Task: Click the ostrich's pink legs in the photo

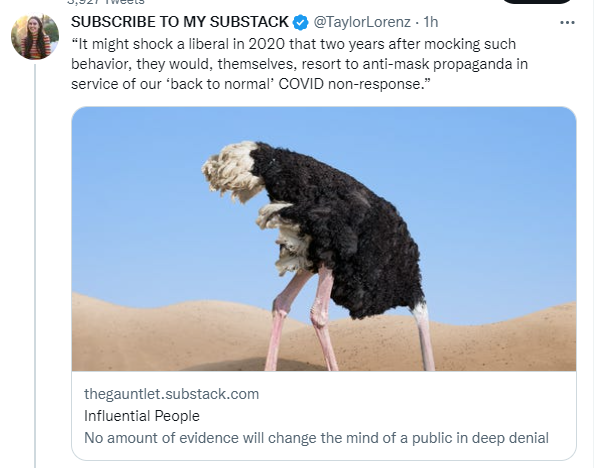Action: point(303,319)
